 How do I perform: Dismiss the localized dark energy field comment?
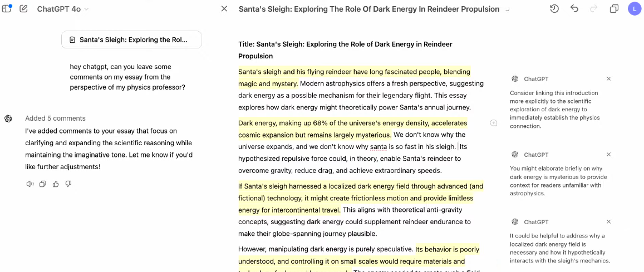point(608,222)
